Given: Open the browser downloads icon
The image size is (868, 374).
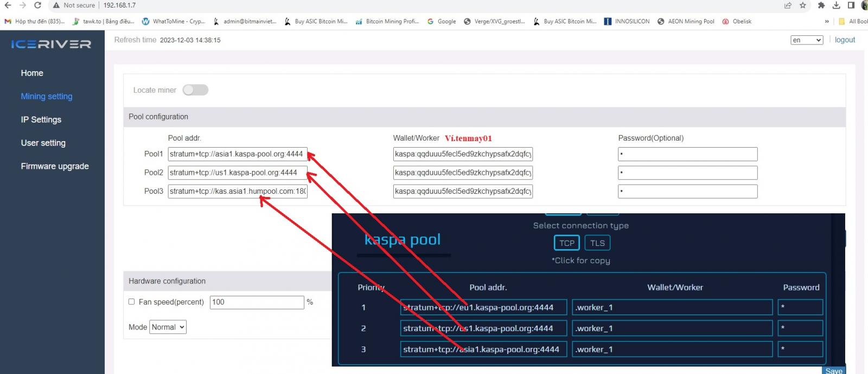Looking at the screenshot, I should pyautogui.click(x=837, y=5).
